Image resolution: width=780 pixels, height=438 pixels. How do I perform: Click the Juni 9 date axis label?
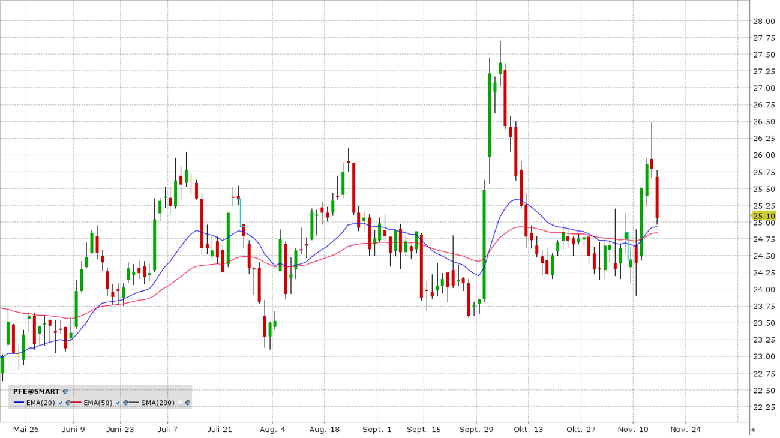click(x=73, y=429)
